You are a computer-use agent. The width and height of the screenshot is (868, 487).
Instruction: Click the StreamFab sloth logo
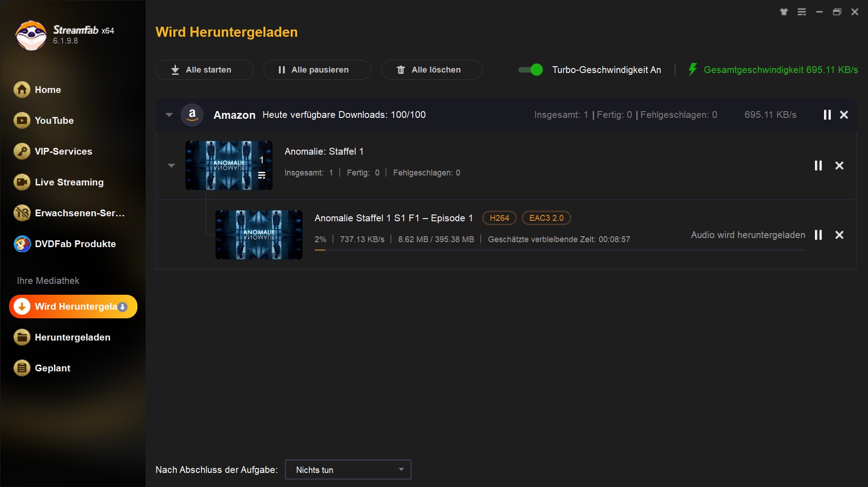(31, 35)
